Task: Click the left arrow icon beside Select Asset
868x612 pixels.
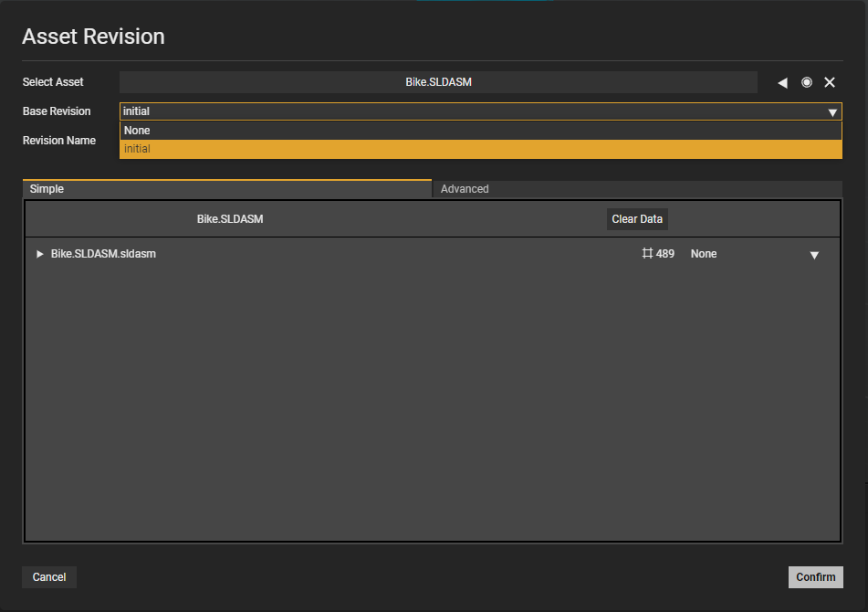Action: (x=782, y=82)
